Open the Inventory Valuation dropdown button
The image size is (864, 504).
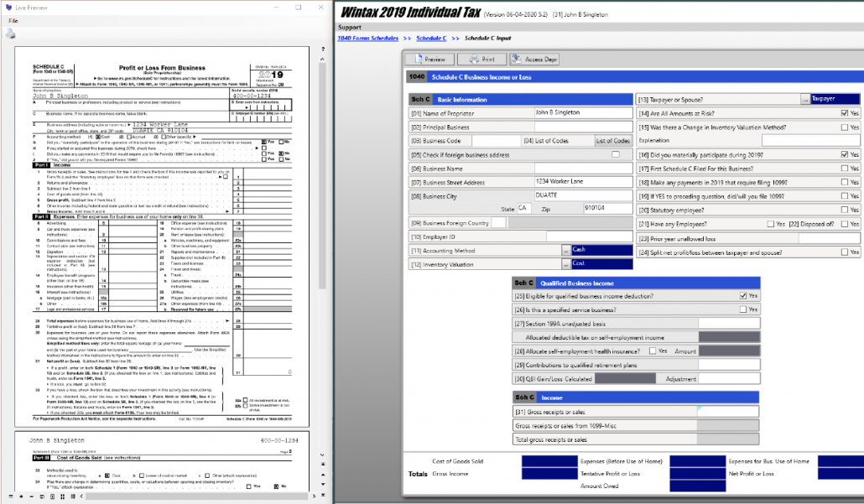click(566, 264)
